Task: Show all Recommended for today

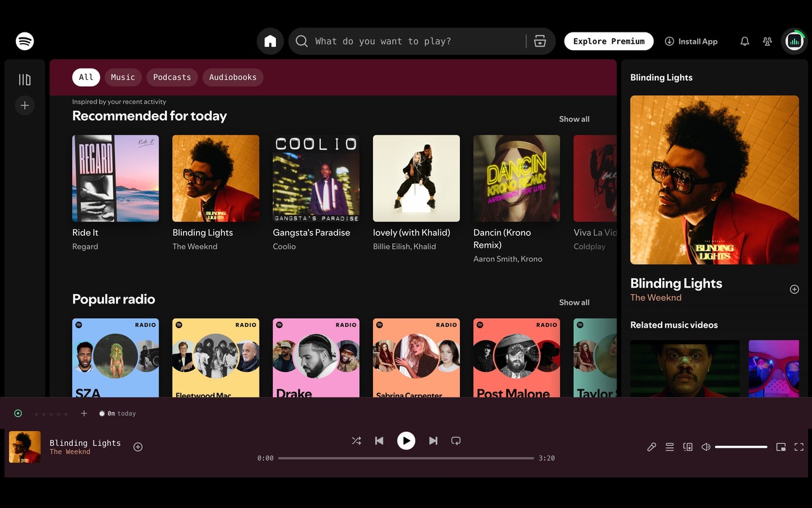Action: (x=574, y=119)
